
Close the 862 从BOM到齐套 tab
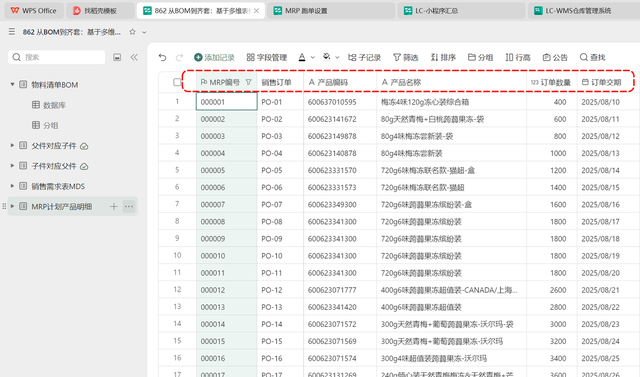[256, 11]
